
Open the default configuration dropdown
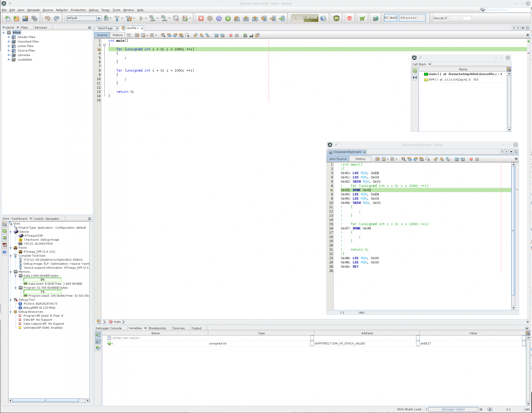99,18
